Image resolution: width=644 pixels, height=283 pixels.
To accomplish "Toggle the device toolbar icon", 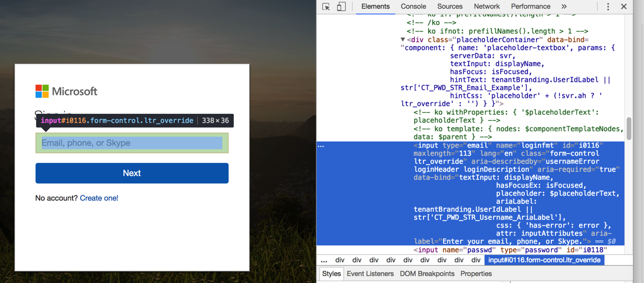I will click(x=341, y=6).
